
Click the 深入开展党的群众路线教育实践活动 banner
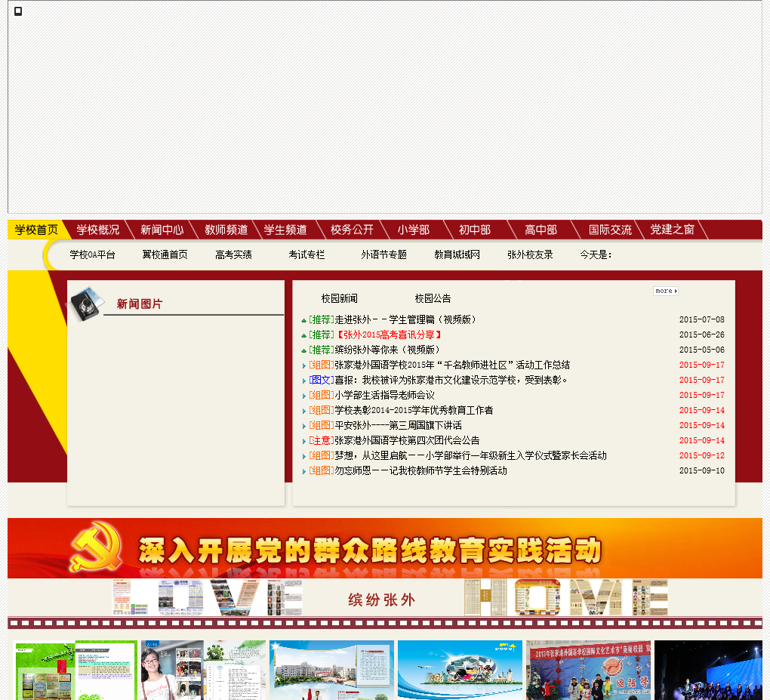tap(385, 548)
